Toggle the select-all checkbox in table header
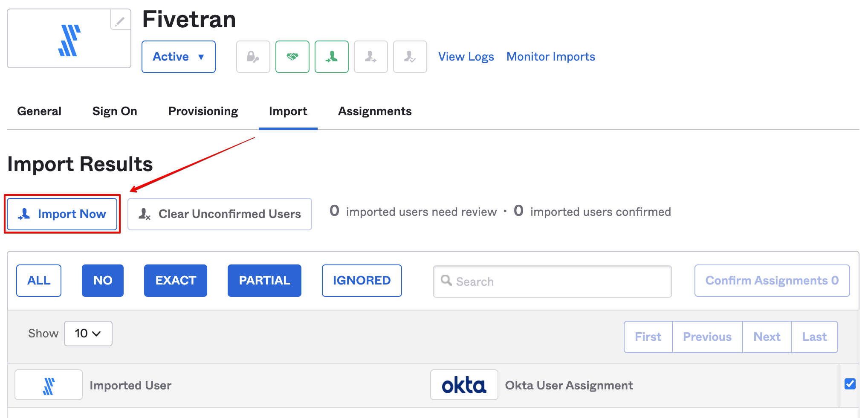Viewport: 868px width, 418px height. (850, 384)
